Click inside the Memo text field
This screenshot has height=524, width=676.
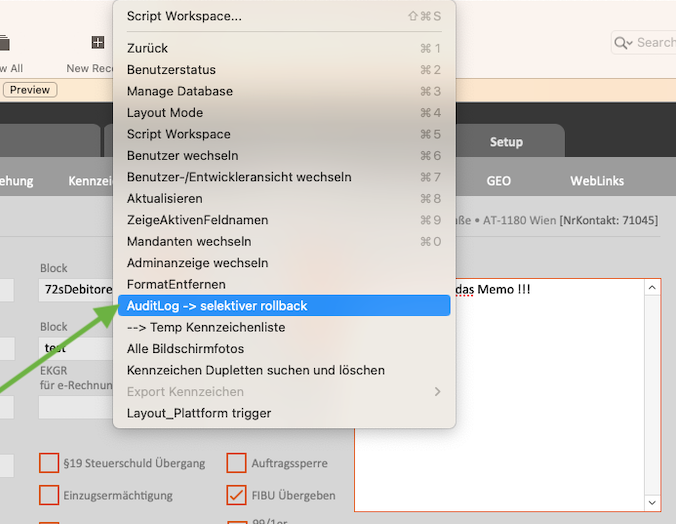[x=500, y=400]
